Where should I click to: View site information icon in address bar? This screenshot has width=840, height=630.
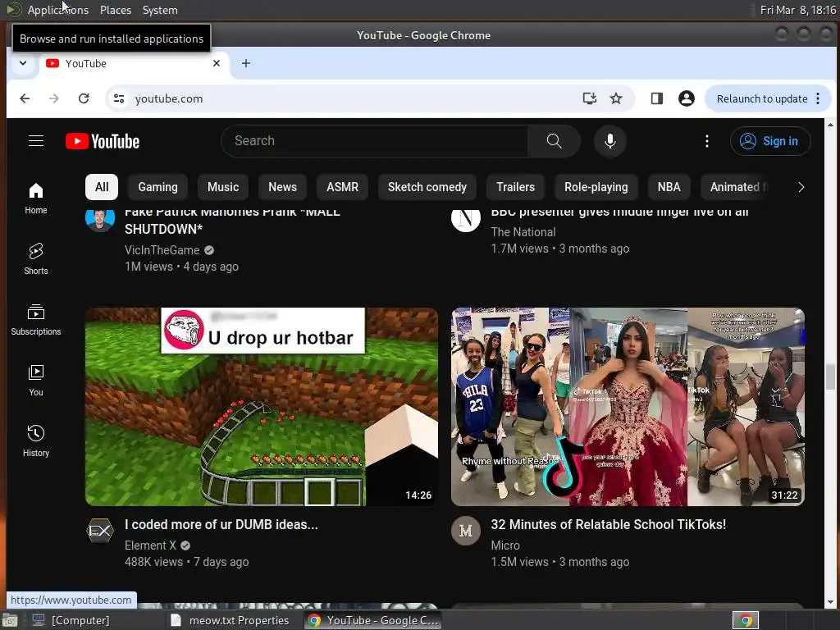click(x=119, y=98)
